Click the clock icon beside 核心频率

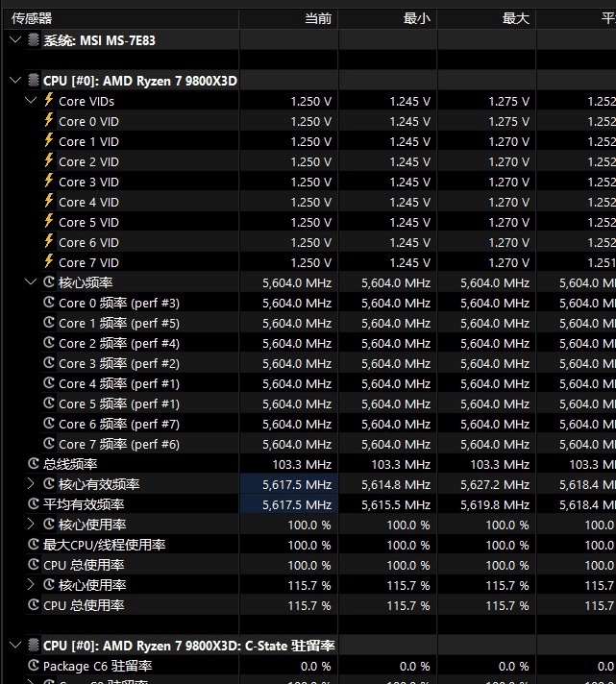pyautogui.click(x=49, y=281)
